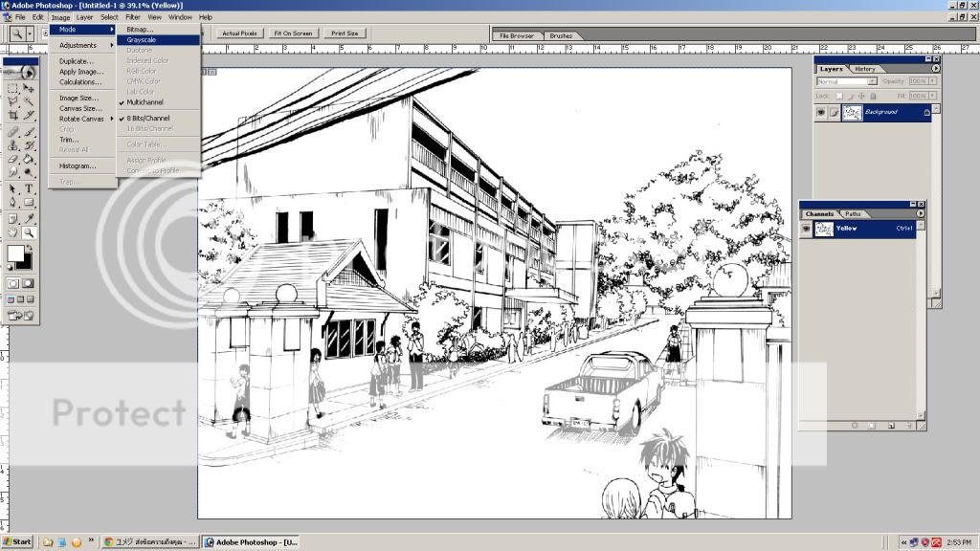The height and width of the screenshot is (551, 980).
Task: Select the Eyedropper tool
Action: 29,219
